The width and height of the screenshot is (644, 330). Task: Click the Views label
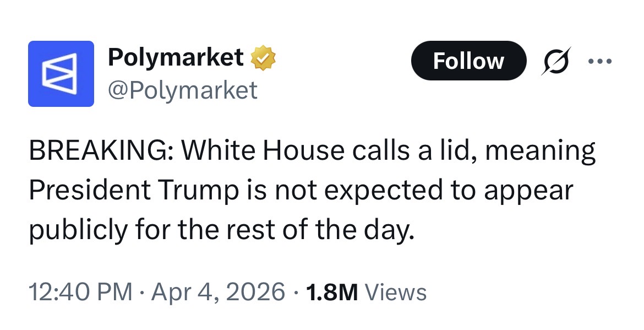pos(396,292)
